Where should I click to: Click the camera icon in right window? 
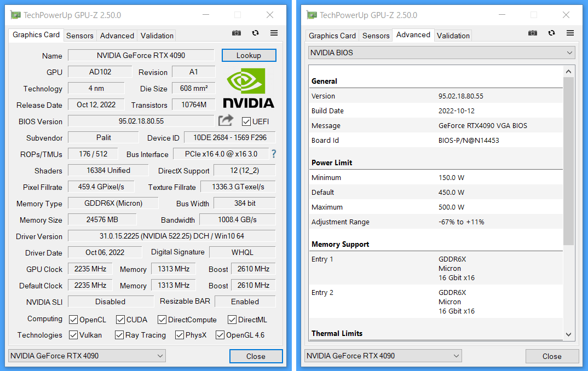[x=533, y=33]
